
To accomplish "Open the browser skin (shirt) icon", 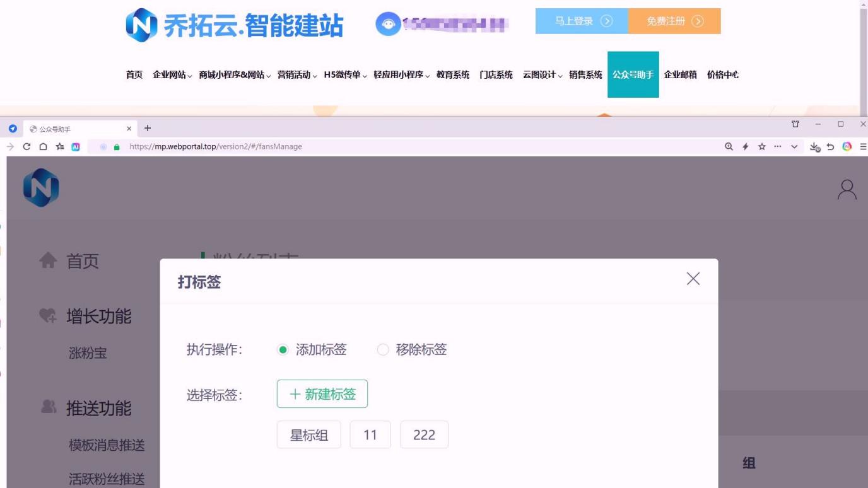I will pyautogui.click(x=796, y=125).
